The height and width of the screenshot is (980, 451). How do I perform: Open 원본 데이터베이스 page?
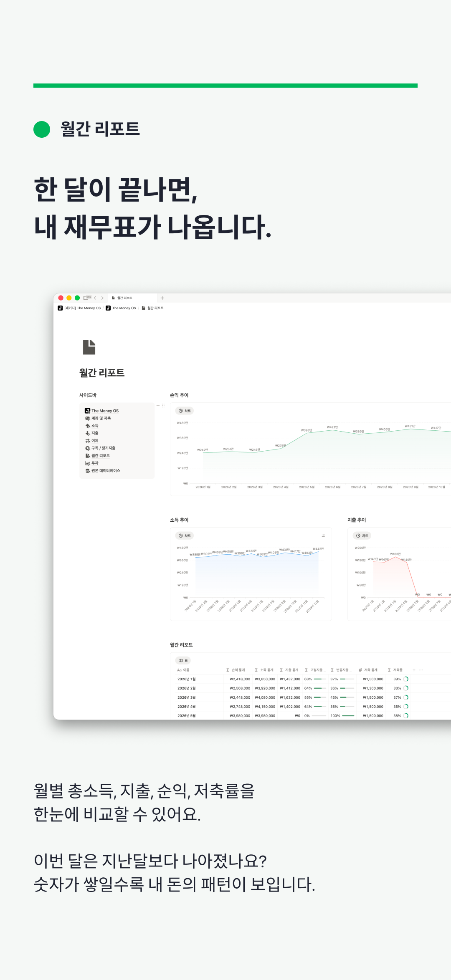point(103,471)
